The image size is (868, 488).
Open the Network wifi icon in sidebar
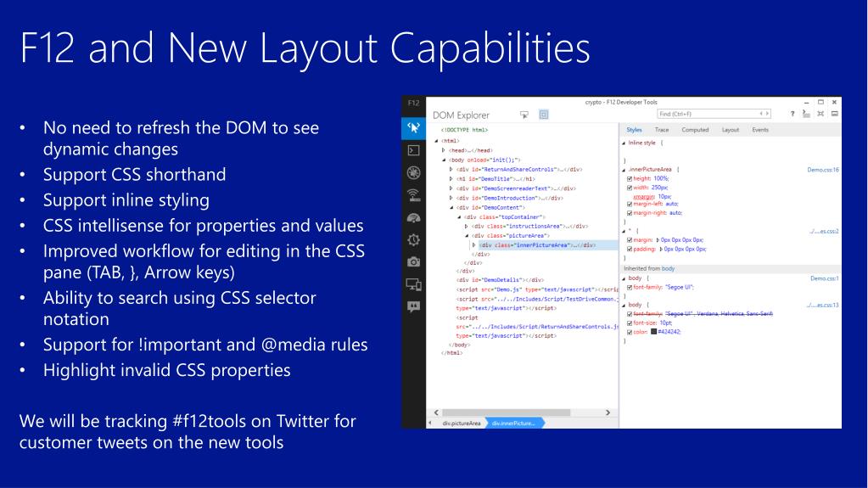[413, 195]
